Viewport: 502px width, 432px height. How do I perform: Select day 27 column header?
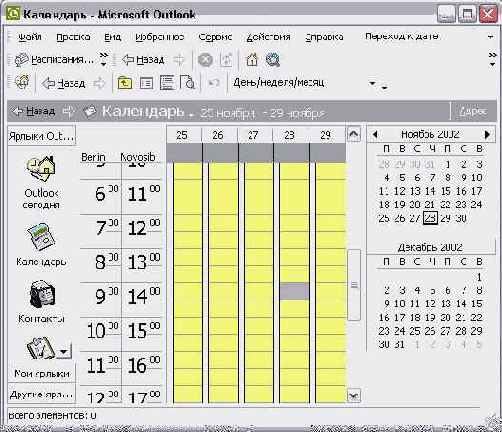coord(253,135)
